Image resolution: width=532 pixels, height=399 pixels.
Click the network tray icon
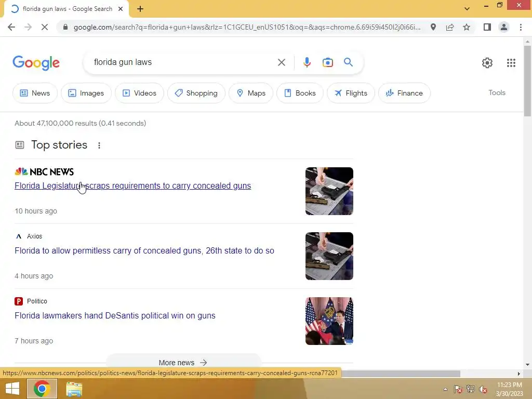click(471, 389)
